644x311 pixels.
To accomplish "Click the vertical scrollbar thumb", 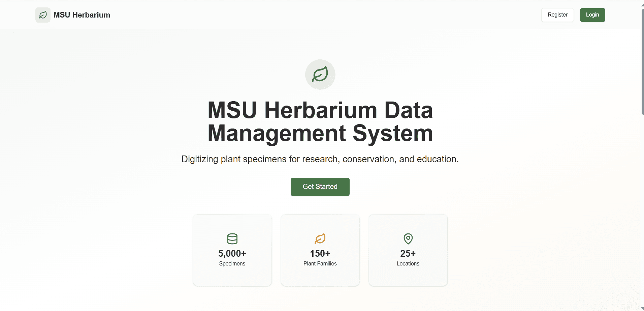I will pyautogui.click(x=642, y=62).
